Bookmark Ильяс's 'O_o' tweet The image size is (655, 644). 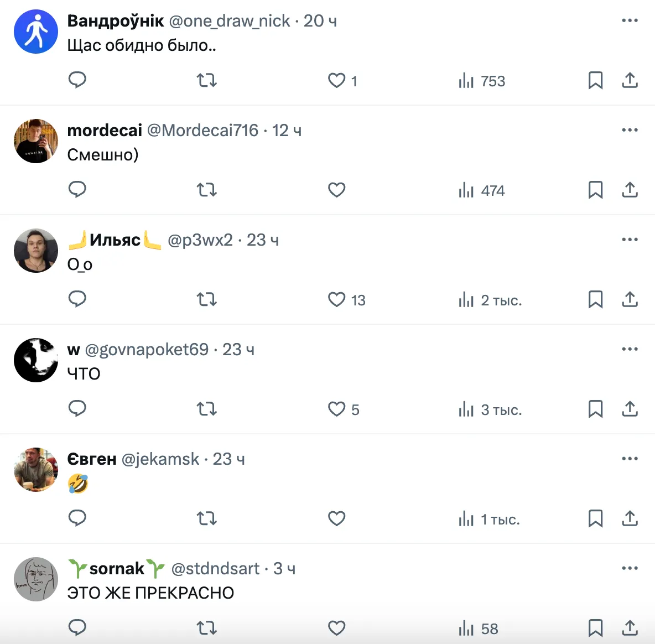pyautogui.click(x=595, y=299)
